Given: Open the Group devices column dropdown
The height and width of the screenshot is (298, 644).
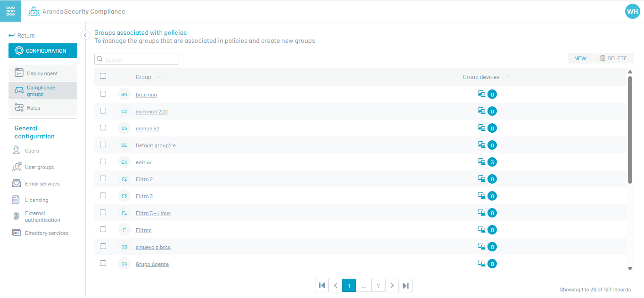Looking at the screenshot, I should click(507, 77).
